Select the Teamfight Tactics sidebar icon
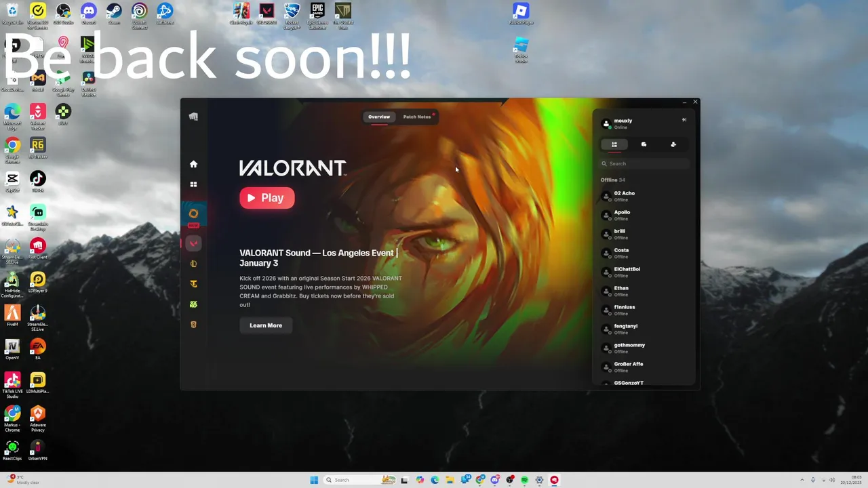 [193, 284]
